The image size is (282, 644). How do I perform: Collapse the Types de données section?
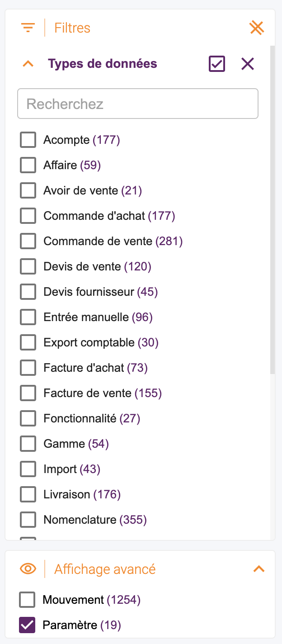pos(28,64)
